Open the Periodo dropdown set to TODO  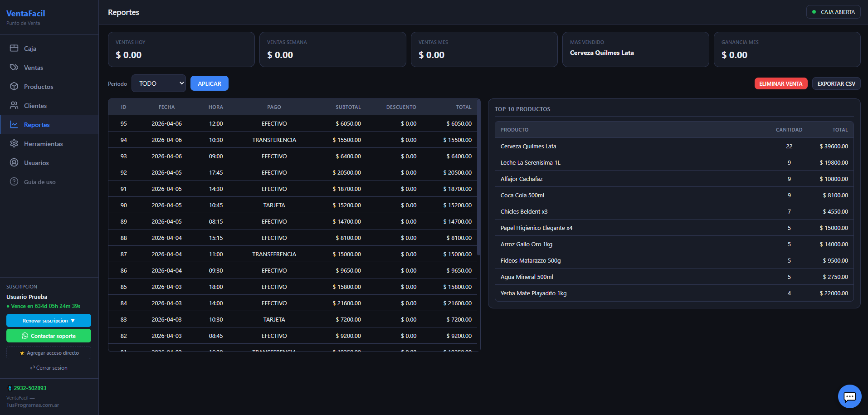click(159, 83)
